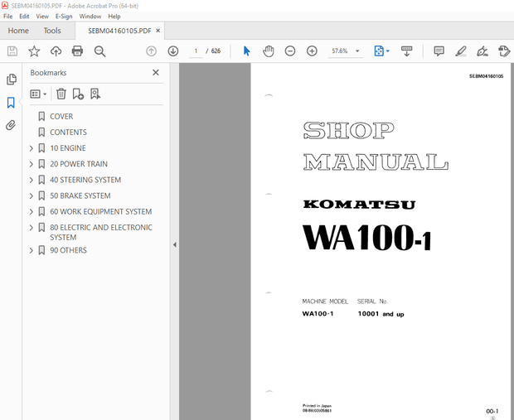Image resolution: width=514 pixels, height=420 pixels.
Task: Click the Save file icon
Action: (x=12, y=51)
